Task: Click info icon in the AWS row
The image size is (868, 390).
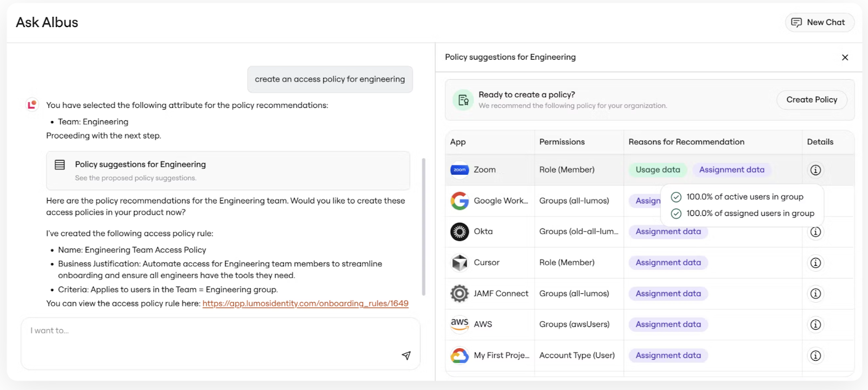Action: pos(815,324)
